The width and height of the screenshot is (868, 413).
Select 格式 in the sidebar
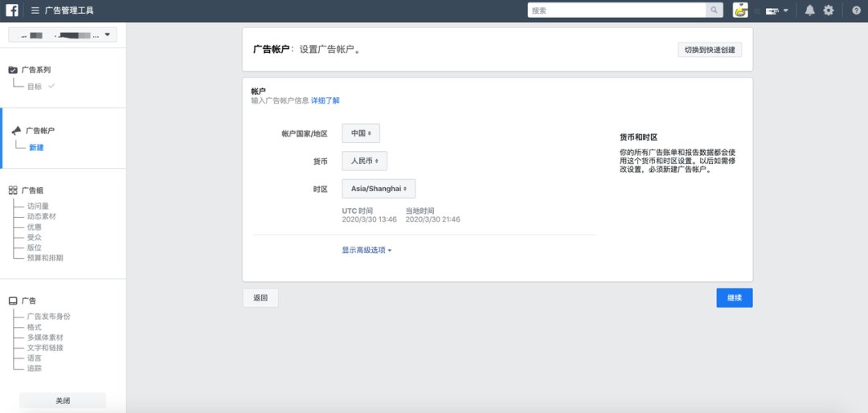35,327
